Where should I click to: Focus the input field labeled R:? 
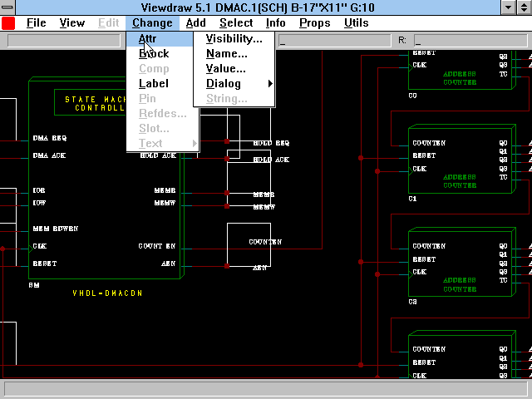[470, 41]
